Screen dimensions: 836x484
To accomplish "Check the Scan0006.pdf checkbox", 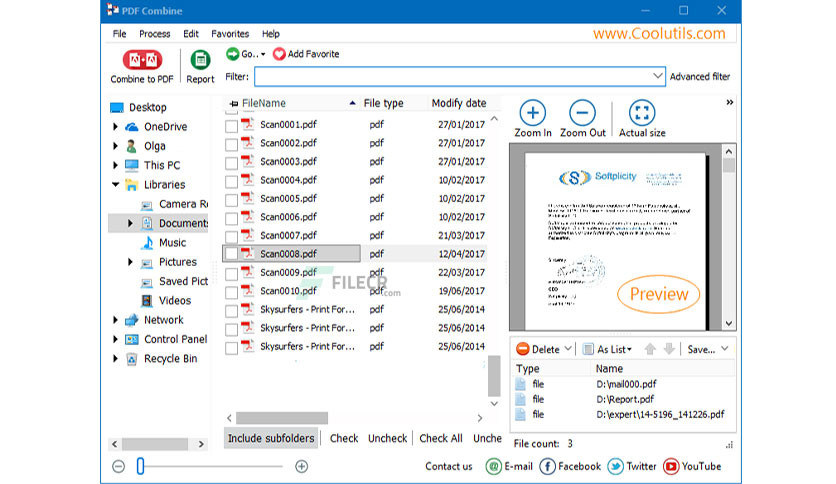I will [x=231, y=219].
